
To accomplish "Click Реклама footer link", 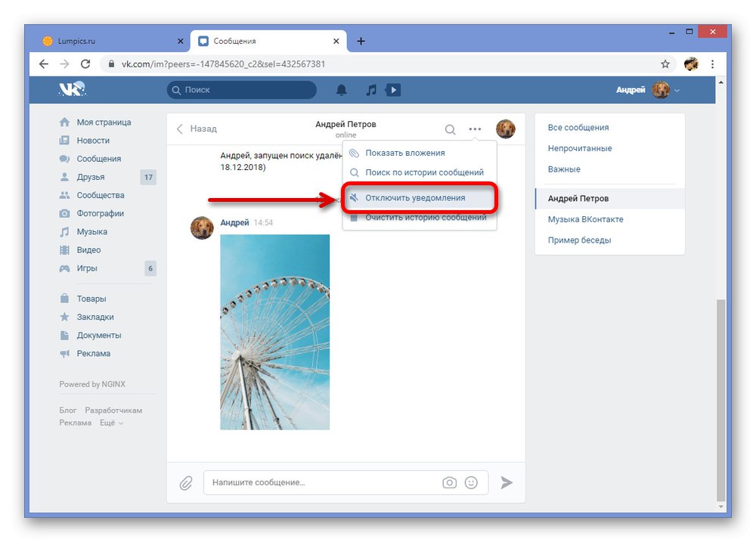I will [75, 423].
